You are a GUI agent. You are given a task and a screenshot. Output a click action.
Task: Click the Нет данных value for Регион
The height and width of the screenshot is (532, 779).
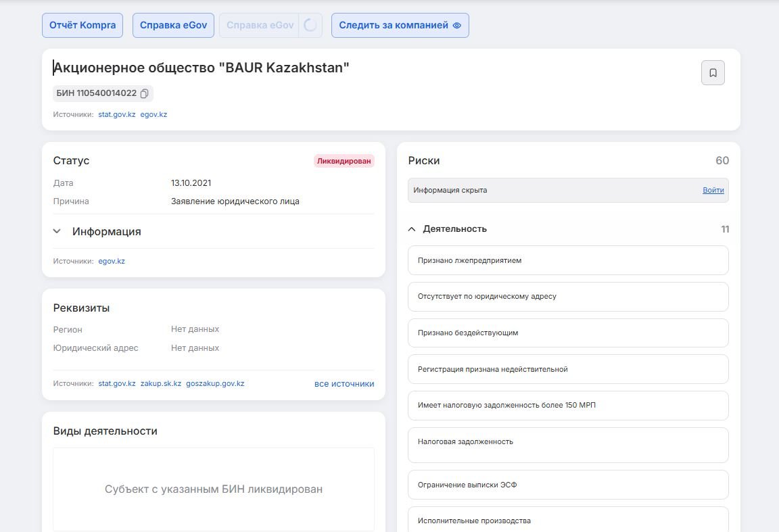coord(195,329)
